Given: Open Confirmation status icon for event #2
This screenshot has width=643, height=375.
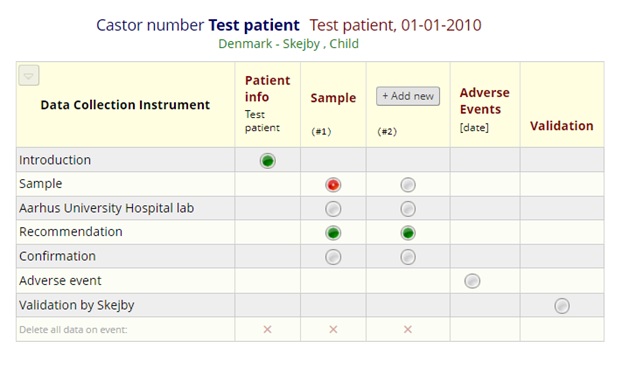Looking at the screenshot, I should tap(408, 257).
